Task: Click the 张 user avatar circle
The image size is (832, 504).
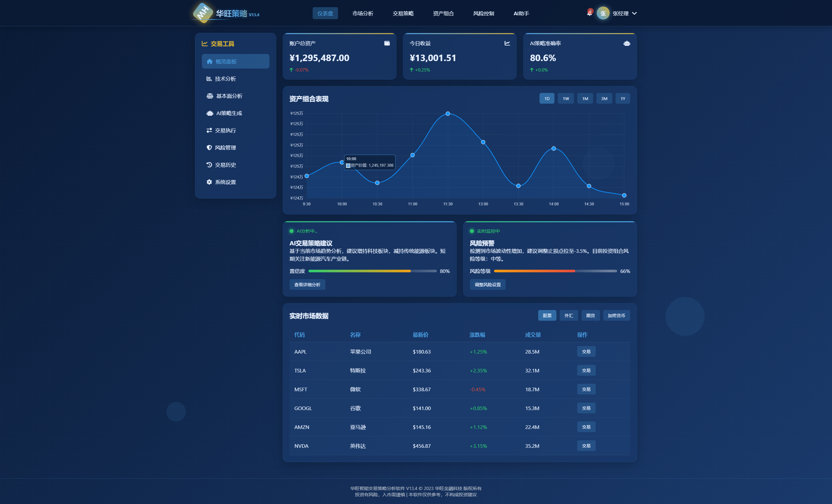Action: tap(603, 13)
